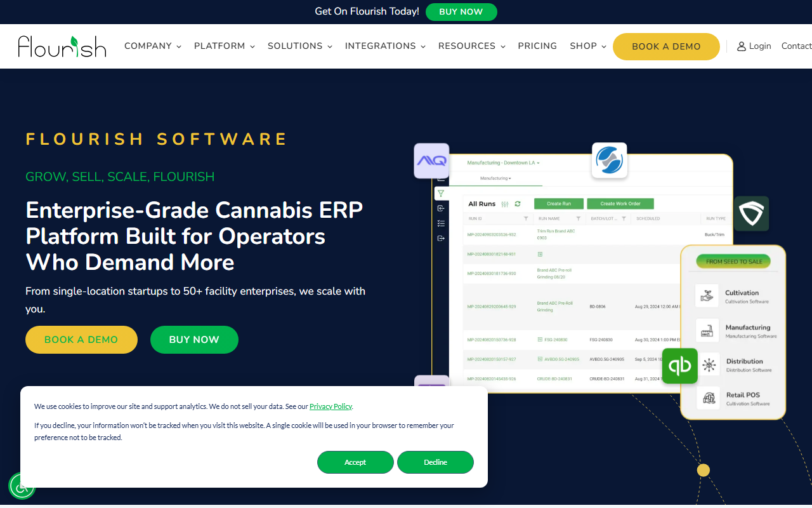Image resolution: width=812 pixels, height=508 pixels.
Task: Click the BATCH/LOT column filter icon
Action: 624,218
